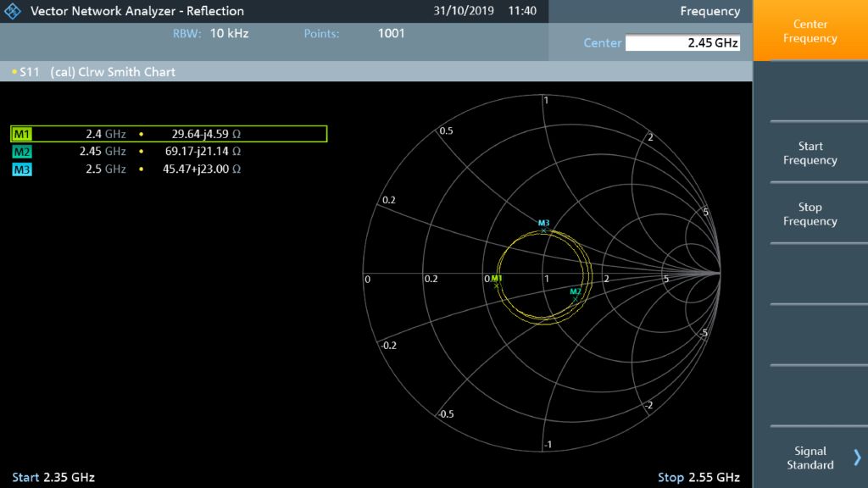
Task: Click the Rohde & Schwarz logo icon
Action: [13, 11]
